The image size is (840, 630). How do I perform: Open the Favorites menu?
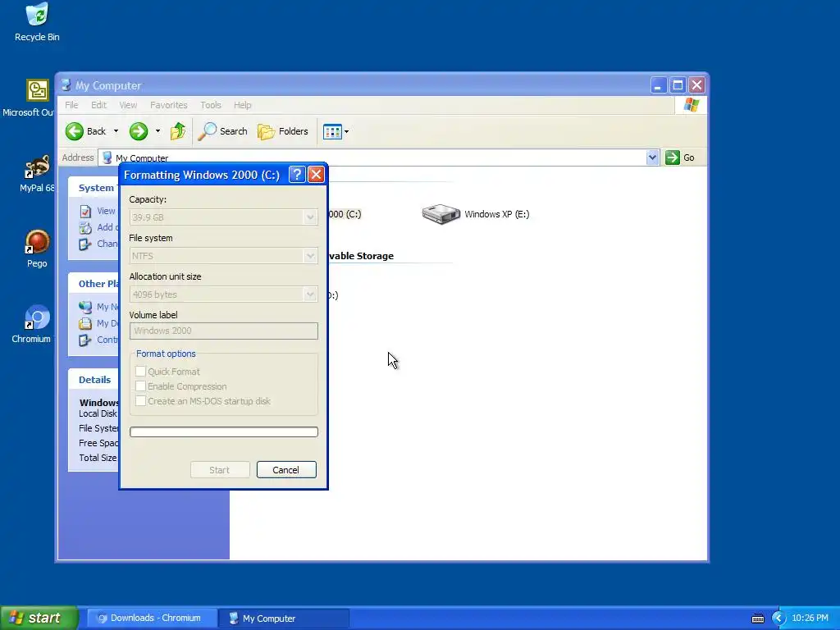(x=169, y=105)
